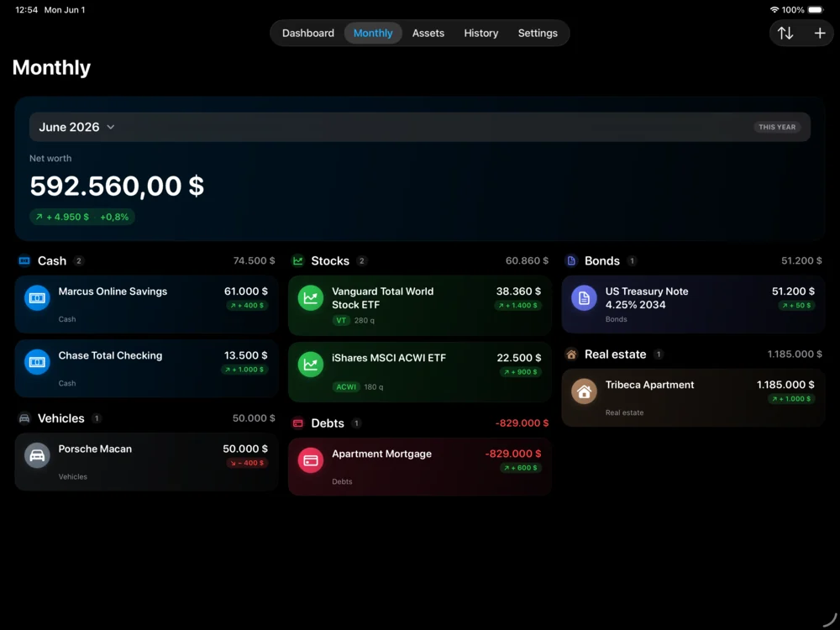840x630 pixels.
Task: Click the Cash category banknote icon
Action: click(x=24, y=261)
